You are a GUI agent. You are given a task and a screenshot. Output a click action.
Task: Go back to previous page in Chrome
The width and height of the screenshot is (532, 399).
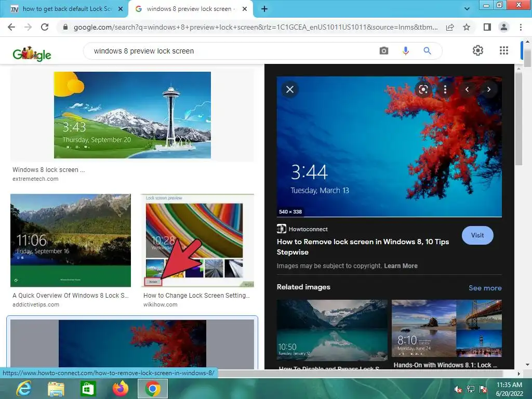(11, 27)
